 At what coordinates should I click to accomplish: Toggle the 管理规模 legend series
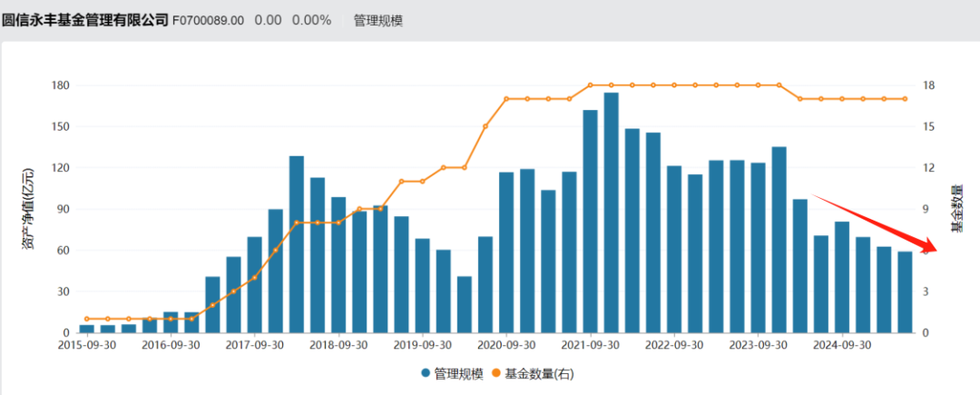click(x=451, y=373)
